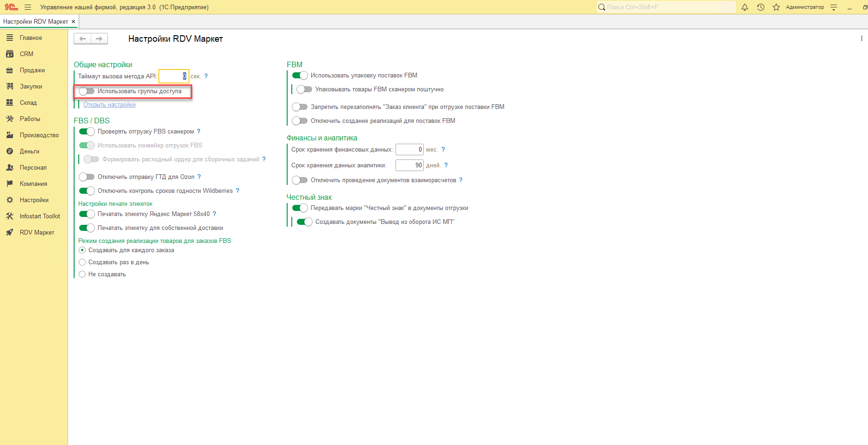Enable Запретить перезаполнять Заказ клиента toggle
The image size is (868, 445).
[300, 107]
